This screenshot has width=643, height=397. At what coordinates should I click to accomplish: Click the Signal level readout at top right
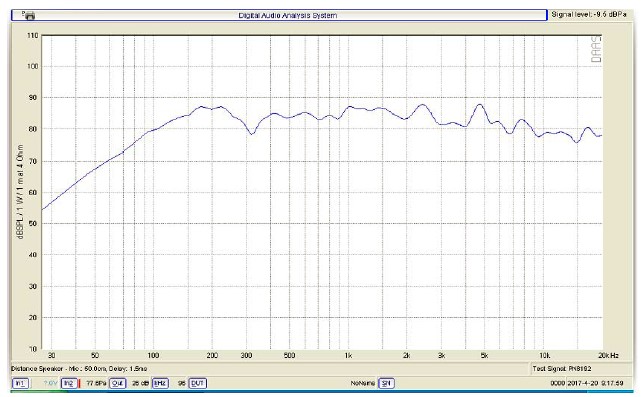(588, 14)
